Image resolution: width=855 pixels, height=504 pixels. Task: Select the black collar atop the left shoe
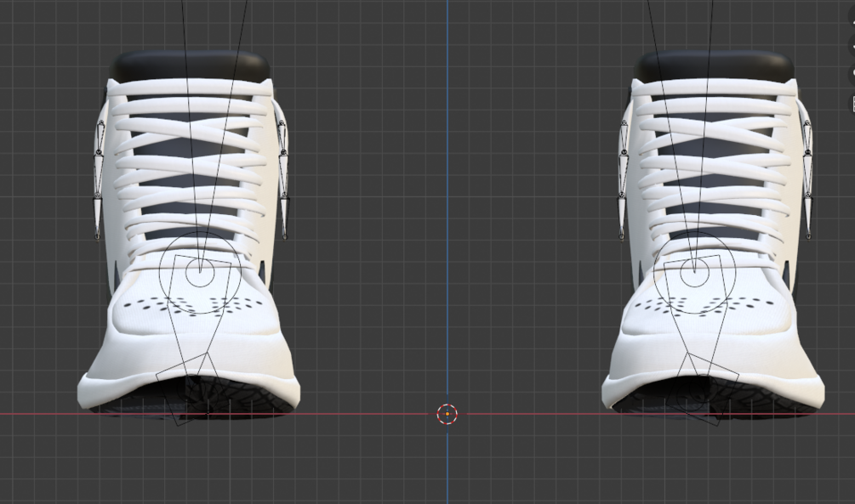[190, 66]
